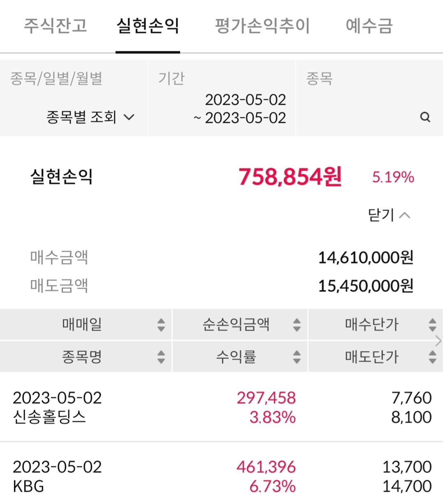Open the 신송홀딩스 trade row
Image resolution: width=443 pixels, height=504 pixels.
click(x=221, y=407)
